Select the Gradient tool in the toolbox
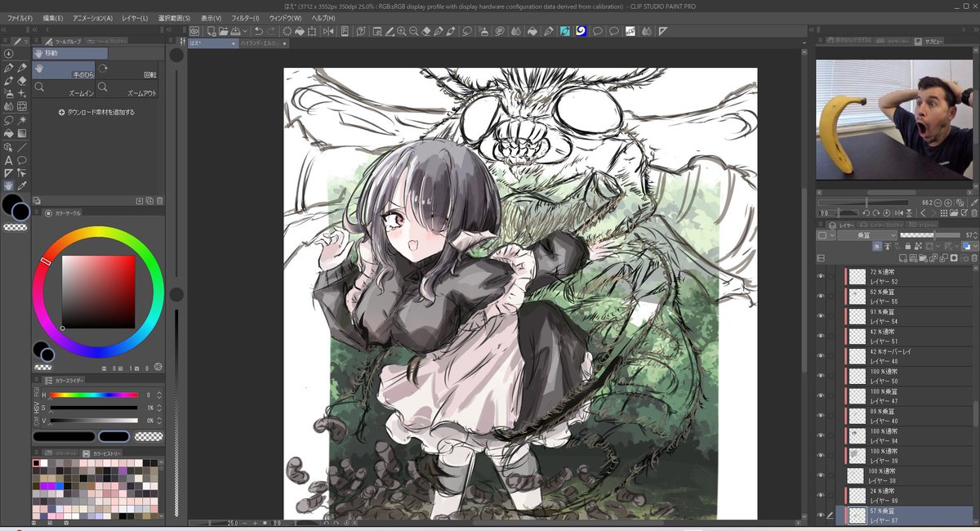980x531 pixels. [22, 133]
